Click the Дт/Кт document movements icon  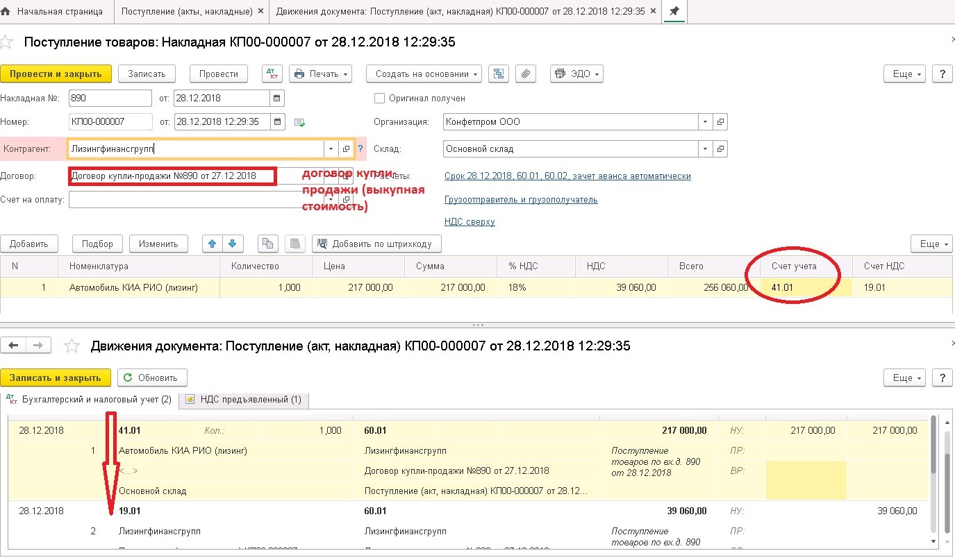point(272,74)
